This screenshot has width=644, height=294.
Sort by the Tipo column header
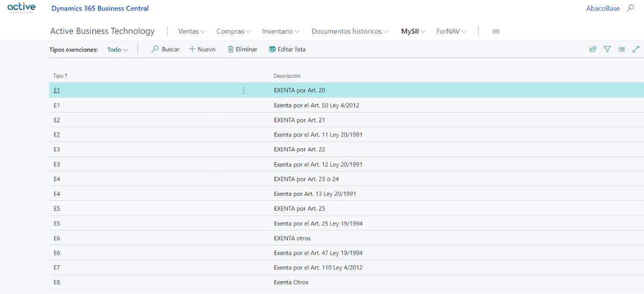point(60,76)
